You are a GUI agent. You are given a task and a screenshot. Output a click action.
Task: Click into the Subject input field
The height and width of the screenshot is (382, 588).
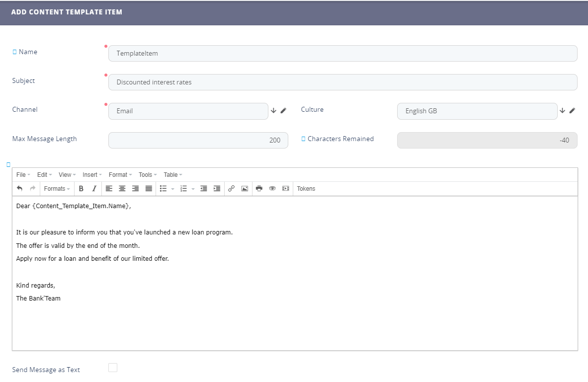point(342,82)
